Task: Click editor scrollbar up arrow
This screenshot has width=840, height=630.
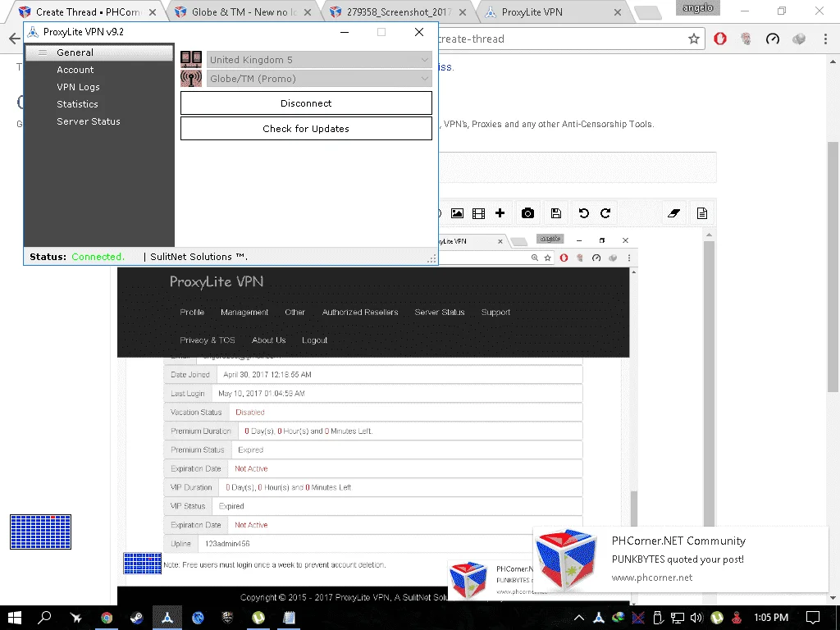Action: [x=709, y=235]
